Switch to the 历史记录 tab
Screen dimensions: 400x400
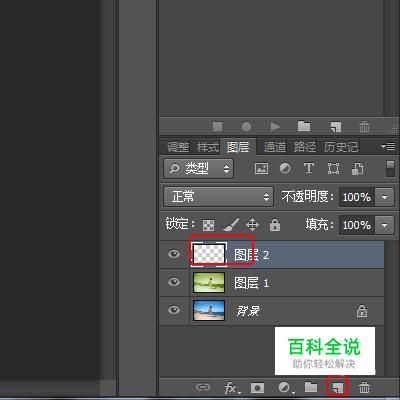(341, 147)
